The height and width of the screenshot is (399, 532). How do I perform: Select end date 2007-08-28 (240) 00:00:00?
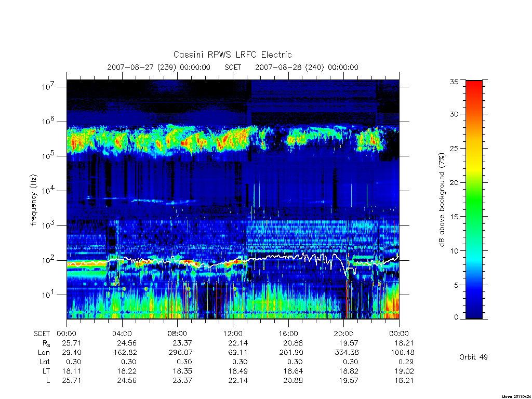307,67
